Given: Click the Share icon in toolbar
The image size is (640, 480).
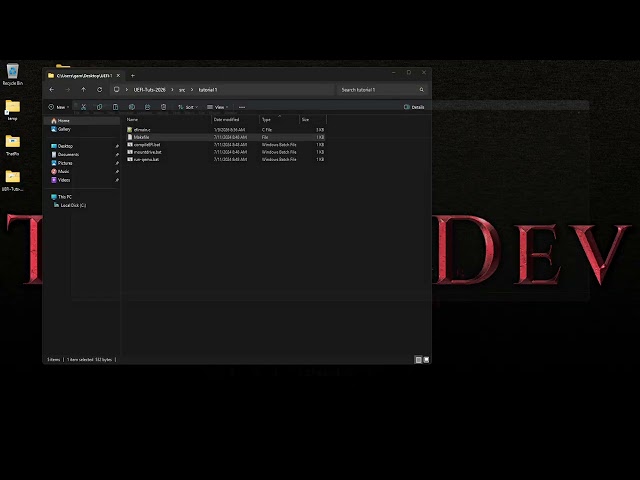Looking at the screenshot, I should pyautogui.click(x=147, y=107).
